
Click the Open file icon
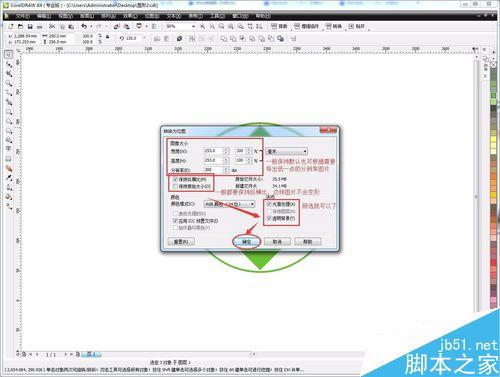[20, 26]
